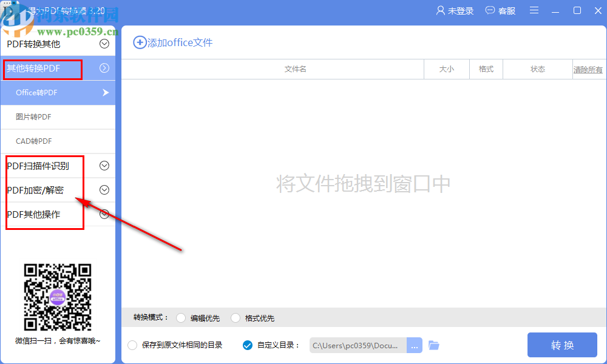607x364 pixels.
Task: Expand the PDF扫描件识别 section
Action: [104, 165]
